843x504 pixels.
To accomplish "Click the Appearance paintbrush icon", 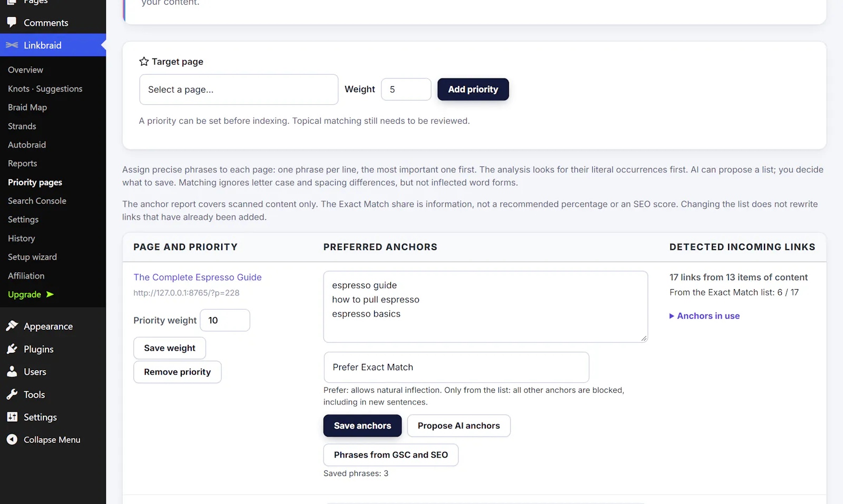I will click(12, 326).
